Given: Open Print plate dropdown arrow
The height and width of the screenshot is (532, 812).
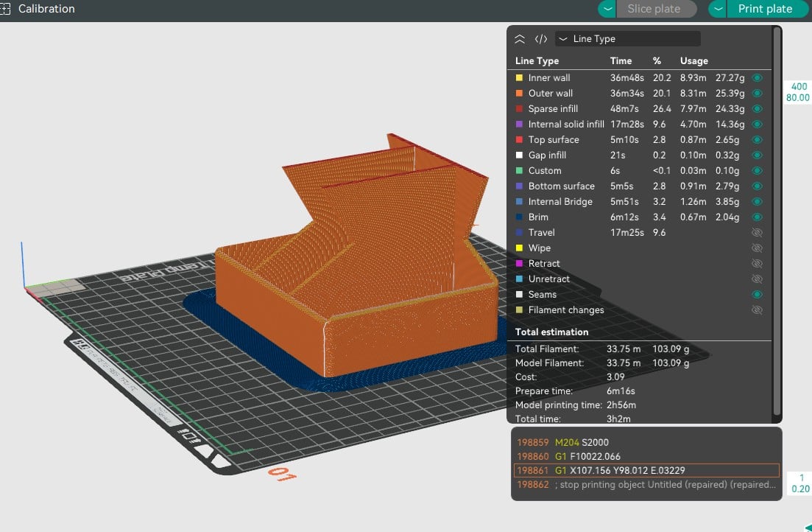Looking at the screenshot, I should (718, 9).
